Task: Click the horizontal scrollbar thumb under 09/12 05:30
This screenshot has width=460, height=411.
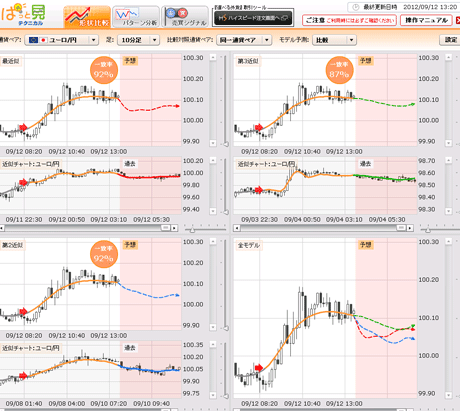Action: tap(165, 228)
